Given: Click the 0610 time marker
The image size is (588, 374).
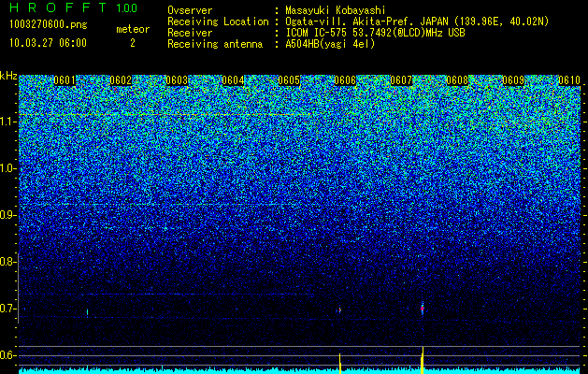Looking at the screenshot, I should coord(569,80).
